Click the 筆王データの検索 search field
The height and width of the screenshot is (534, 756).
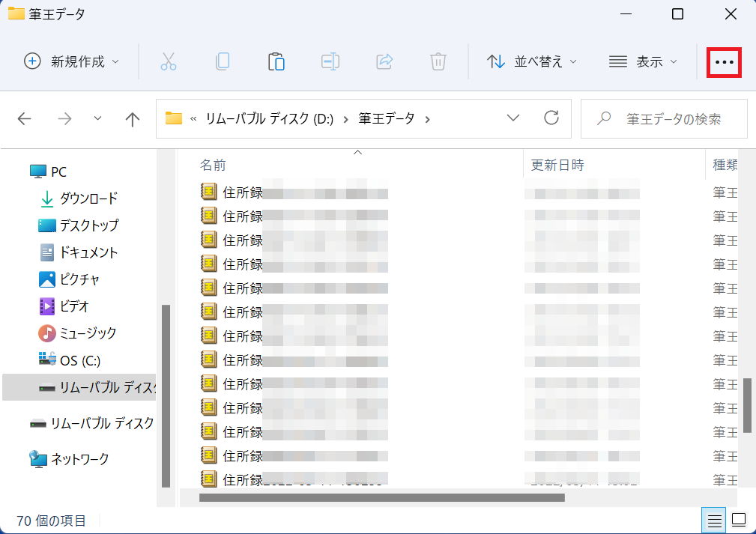[664, 118]
